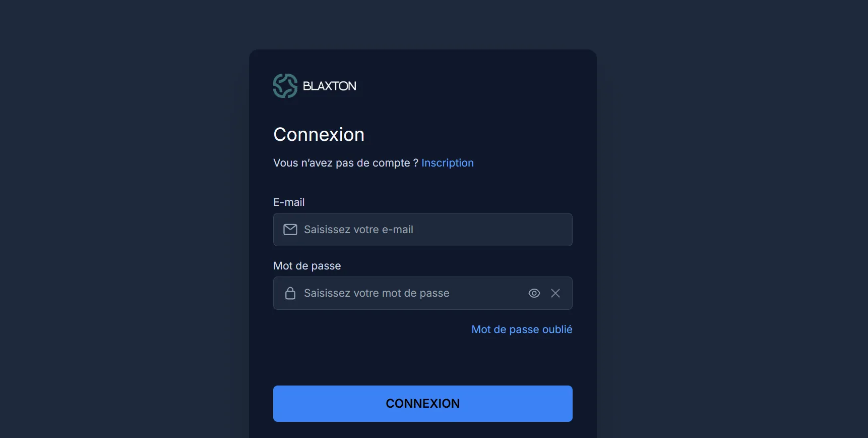
Task: Focus the e-mail input field
Action: 422,230
